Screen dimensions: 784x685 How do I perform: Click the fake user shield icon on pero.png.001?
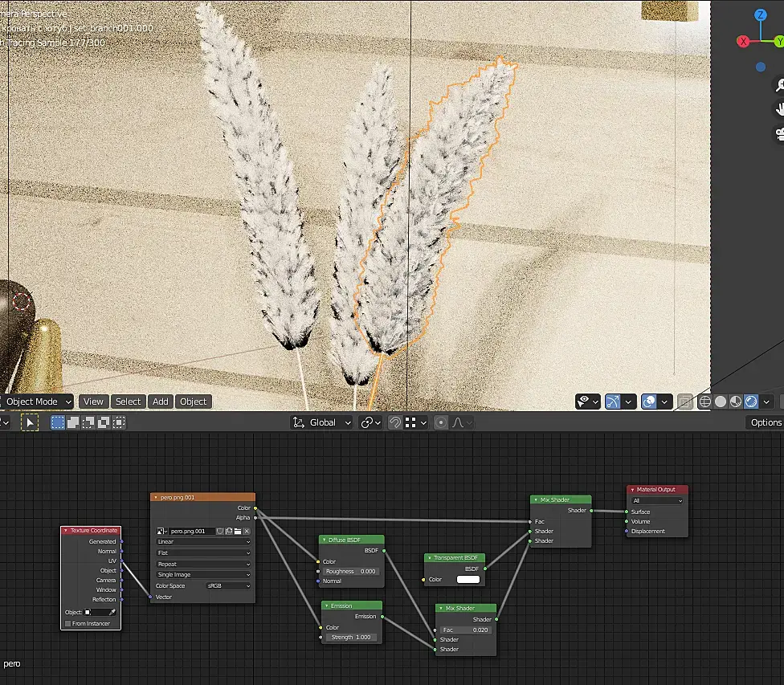click(220, 531)
